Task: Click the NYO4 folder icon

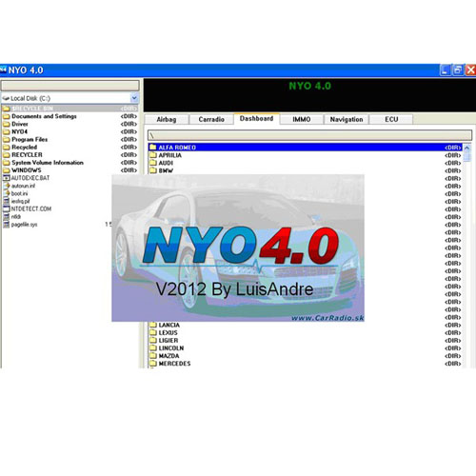Action: [x=7, y=131]
